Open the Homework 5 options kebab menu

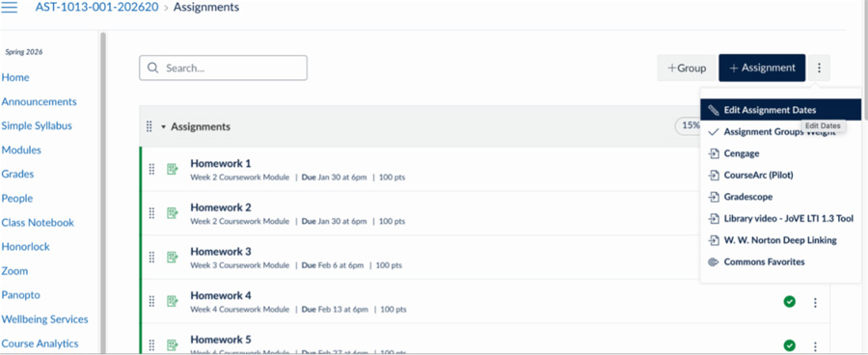(815, 346)
